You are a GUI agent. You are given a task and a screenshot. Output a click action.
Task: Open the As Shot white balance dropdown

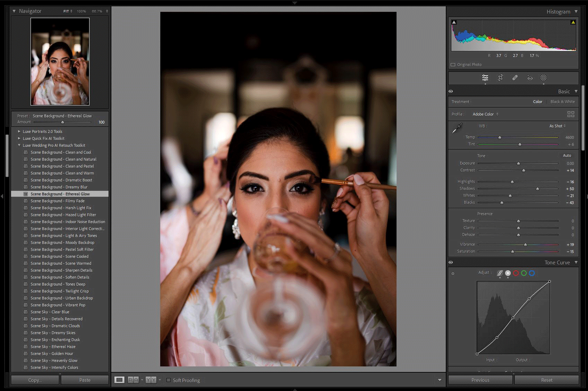557,126
